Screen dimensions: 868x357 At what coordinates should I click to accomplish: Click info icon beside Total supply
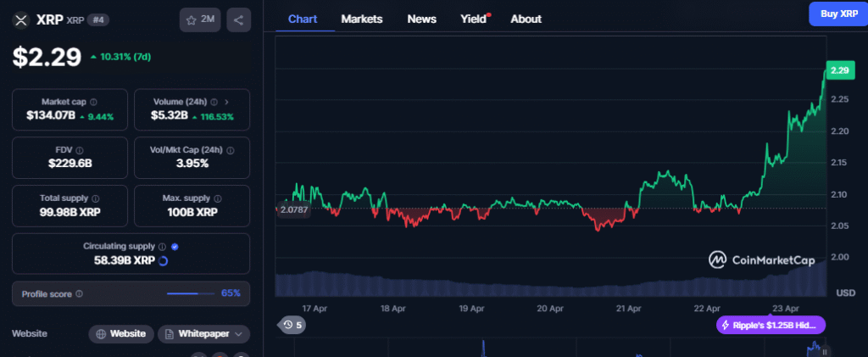(x=95, y=198)
